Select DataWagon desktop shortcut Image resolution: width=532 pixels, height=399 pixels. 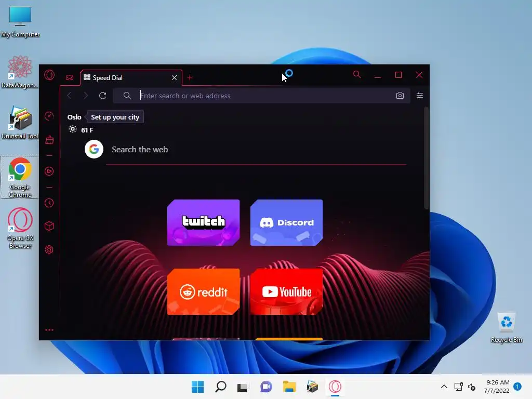[20, 72]
